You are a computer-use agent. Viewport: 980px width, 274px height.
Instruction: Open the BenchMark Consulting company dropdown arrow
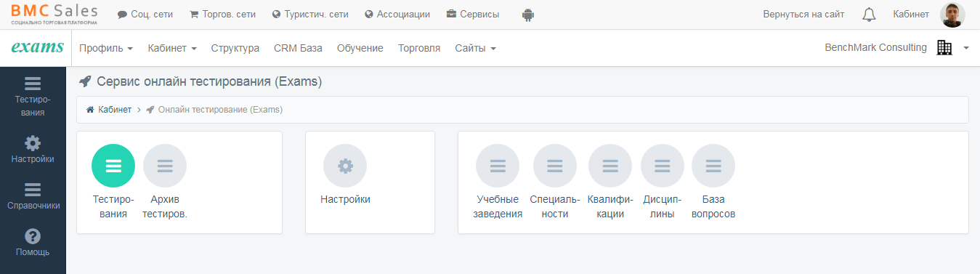click(966, 48)
